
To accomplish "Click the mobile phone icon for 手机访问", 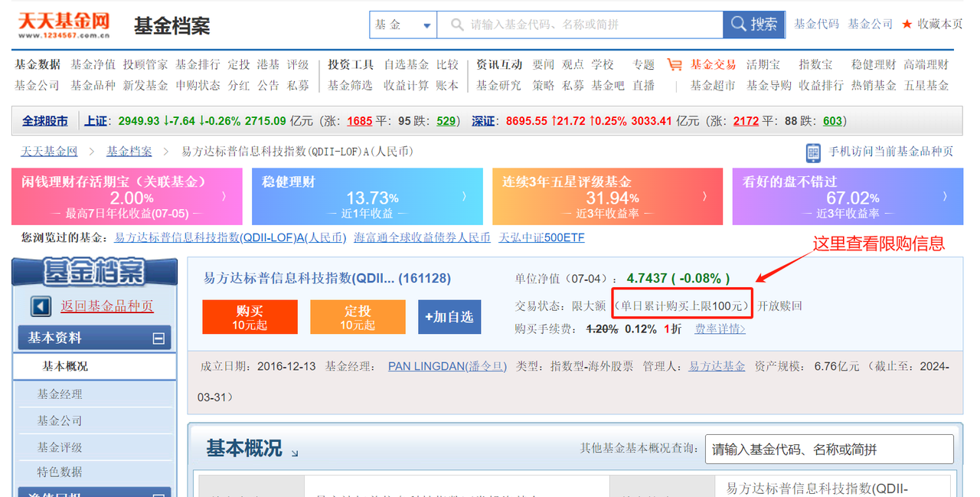I will click(813, 152).
